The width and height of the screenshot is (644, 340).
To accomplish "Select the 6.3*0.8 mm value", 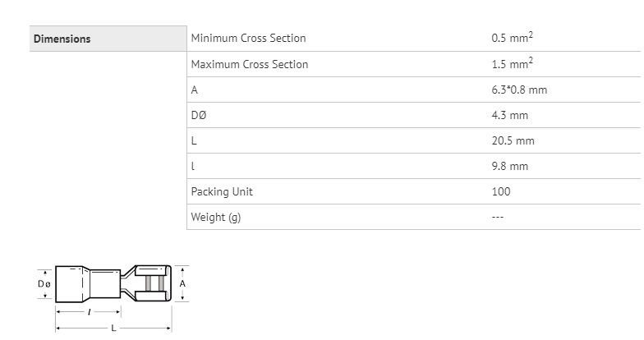I will coord(519,90).
